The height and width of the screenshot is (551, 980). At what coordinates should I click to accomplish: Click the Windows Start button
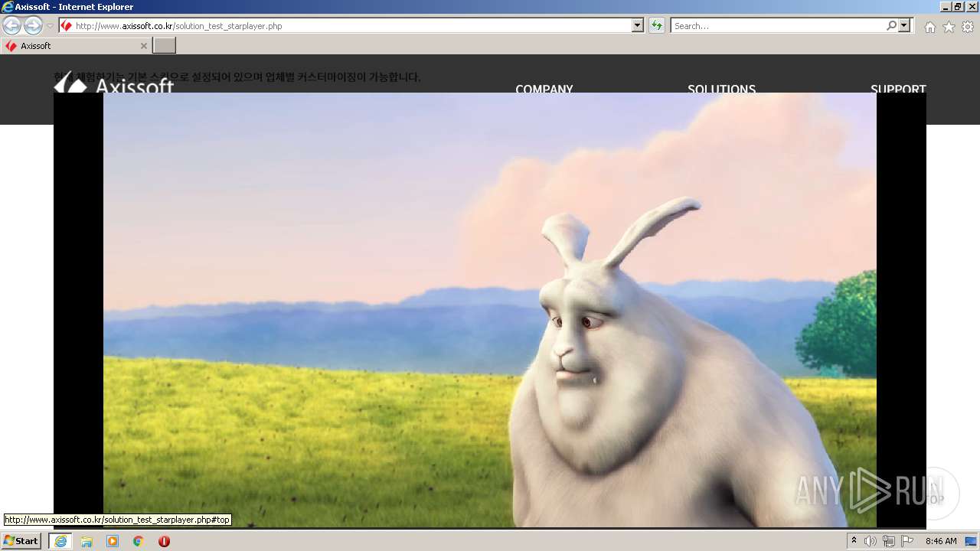pyautogui.click(x=21, y=541)
